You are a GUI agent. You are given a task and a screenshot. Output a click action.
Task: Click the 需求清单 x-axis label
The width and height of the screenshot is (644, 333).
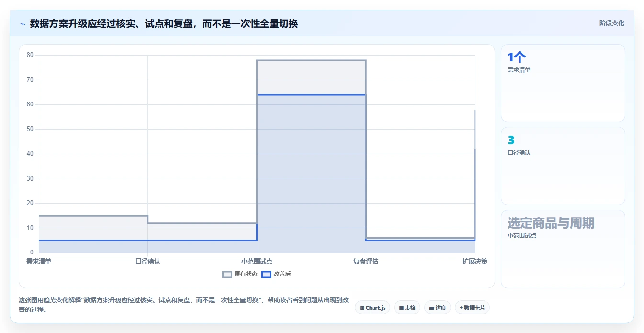[39, 261]
